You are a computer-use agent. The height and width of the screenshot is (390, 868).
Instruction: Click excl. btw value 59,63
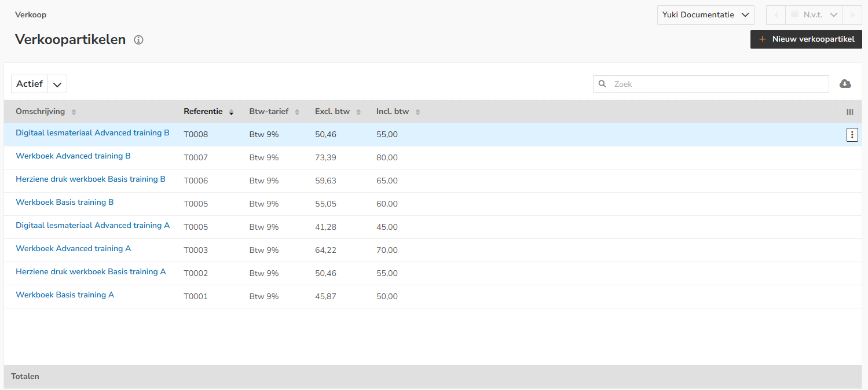pyautogui.click(x=325, y=181)
